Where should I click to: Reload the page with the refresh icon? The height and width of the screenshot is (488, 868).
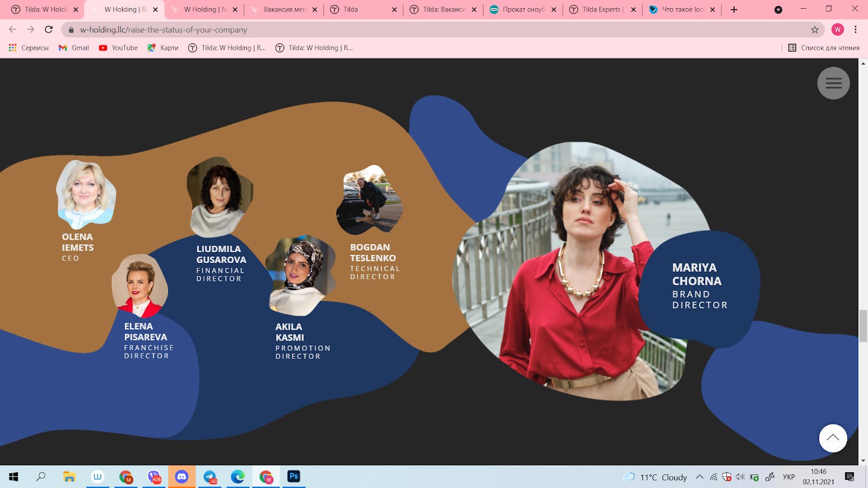49,29
